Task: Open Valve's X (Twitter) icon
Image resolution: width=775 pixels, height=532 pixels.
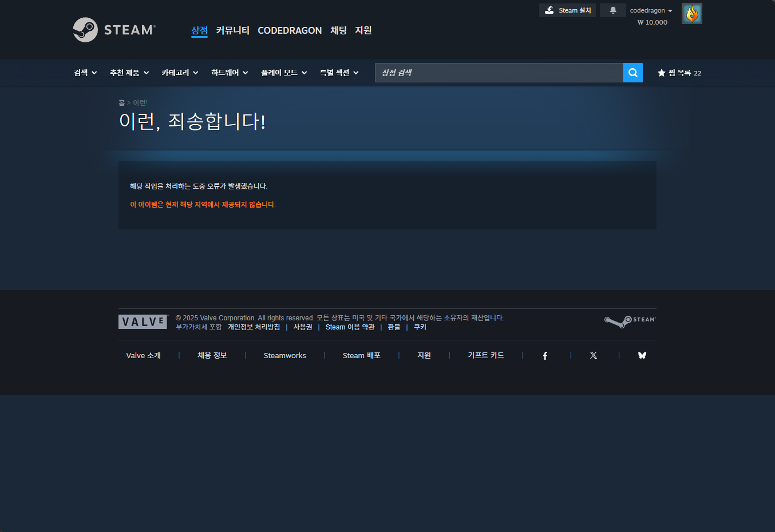Action: (594, 356)
